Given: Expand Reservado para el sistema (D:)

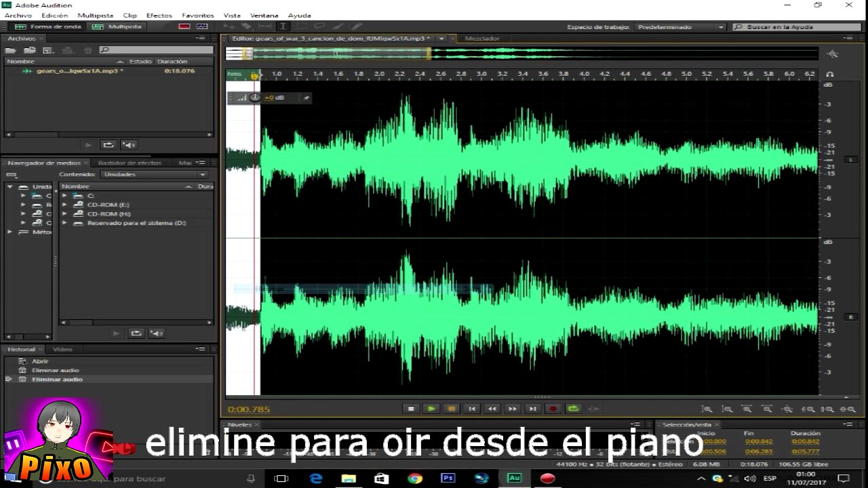Looking at the screenshot, I should 64,223.
